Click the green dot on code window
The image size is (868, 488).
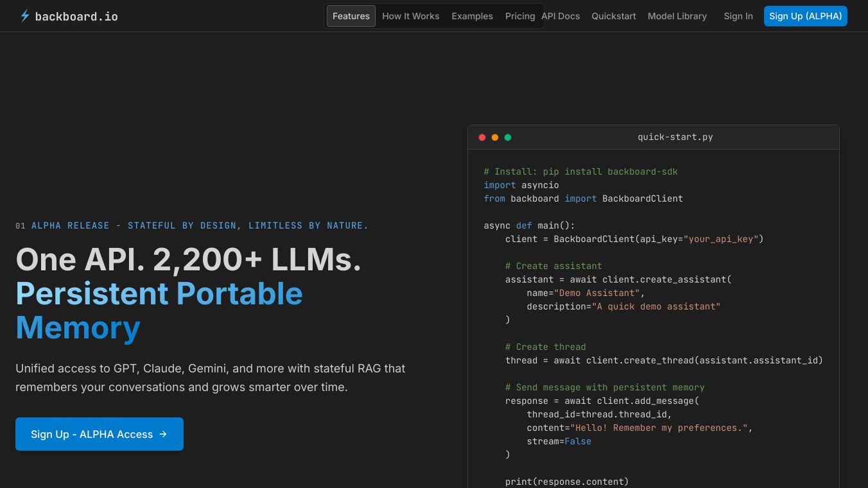[x=508, y=137]
